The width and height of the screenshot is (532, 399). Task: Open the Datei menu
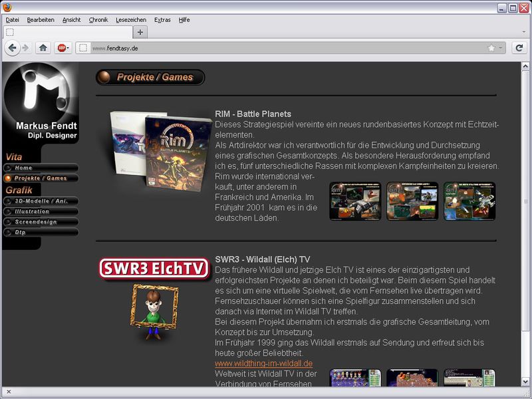point(13,20)
